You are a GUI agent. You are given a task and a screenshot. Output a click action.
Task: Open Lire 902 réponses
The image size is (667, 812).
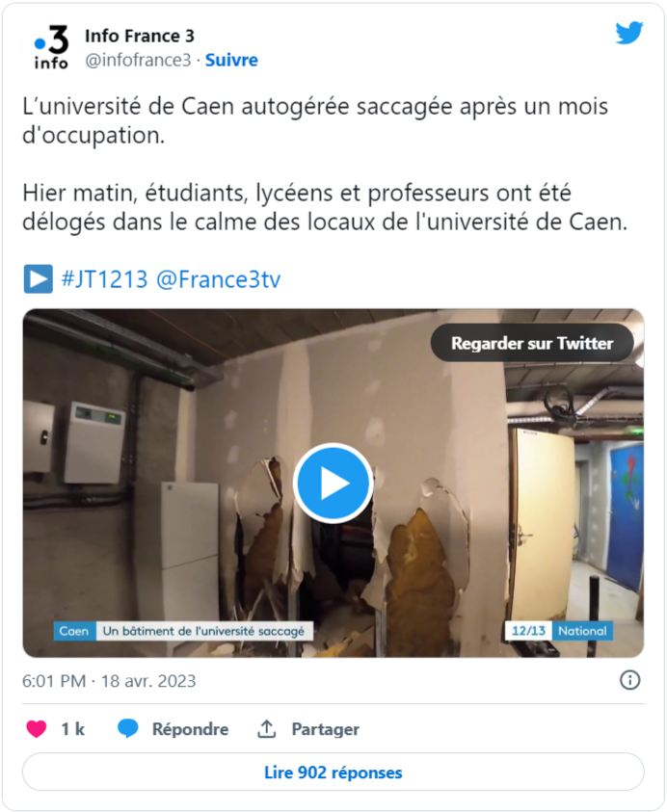[x=333, y=773]
